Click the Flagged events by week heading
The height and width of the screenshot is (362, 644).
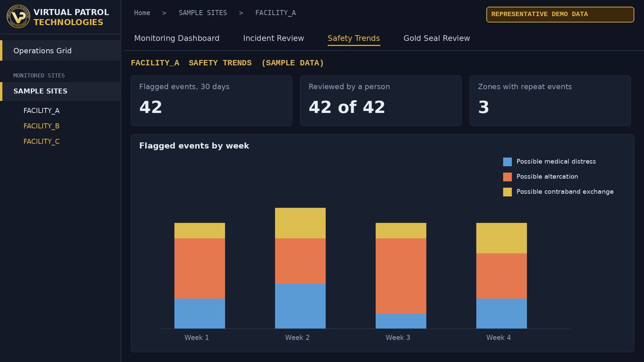(194, 146)
